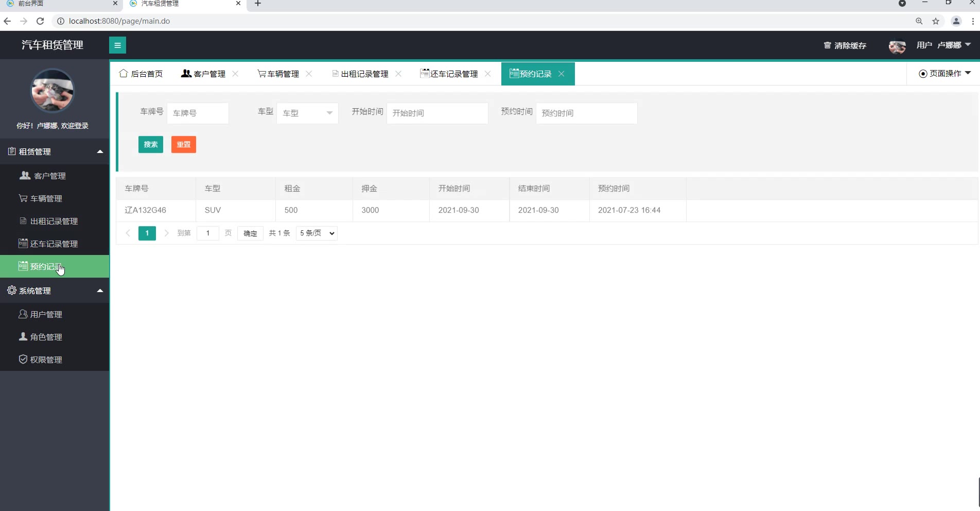
Task: Open the 页面操作 dropdown
Action: (x=945, y=74)
